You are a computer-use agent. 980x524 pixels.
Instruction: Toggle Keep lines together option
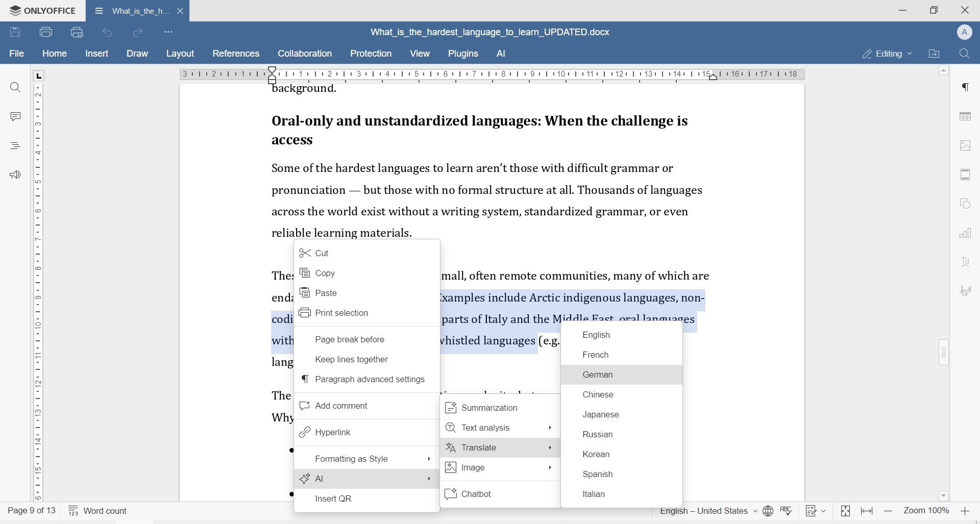[367, 359]
